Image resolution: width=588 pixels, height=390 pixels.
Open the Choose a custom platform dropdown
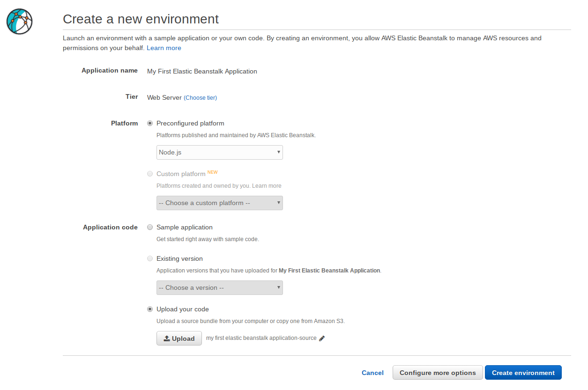click(x=220, y=203)
